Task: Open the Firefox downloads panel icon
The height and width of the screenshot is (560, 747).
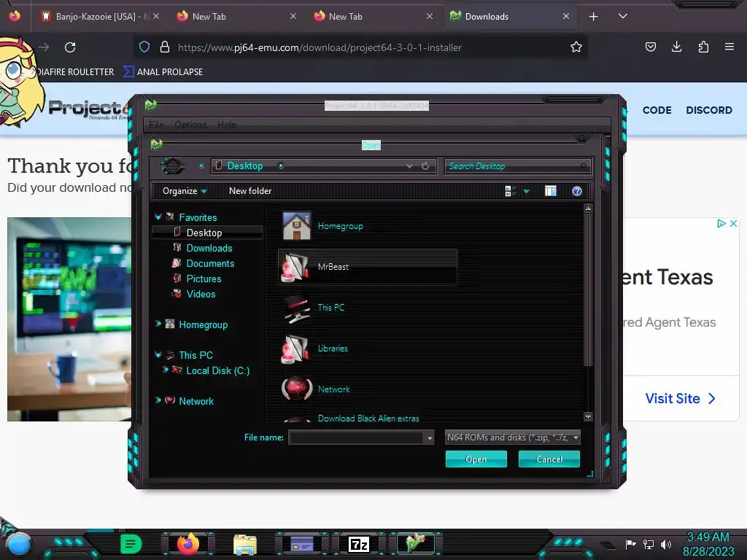Action: click(676, 47)
